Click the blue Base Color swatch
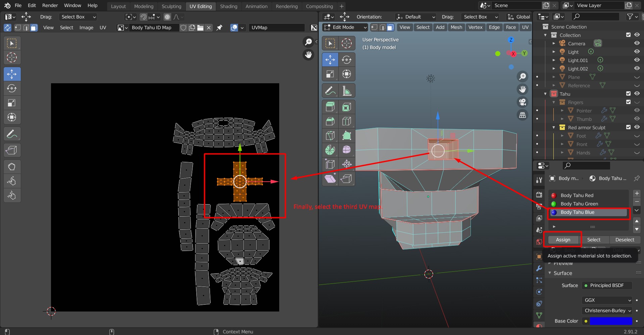644x335 pixels. click(x=611, y=321)
